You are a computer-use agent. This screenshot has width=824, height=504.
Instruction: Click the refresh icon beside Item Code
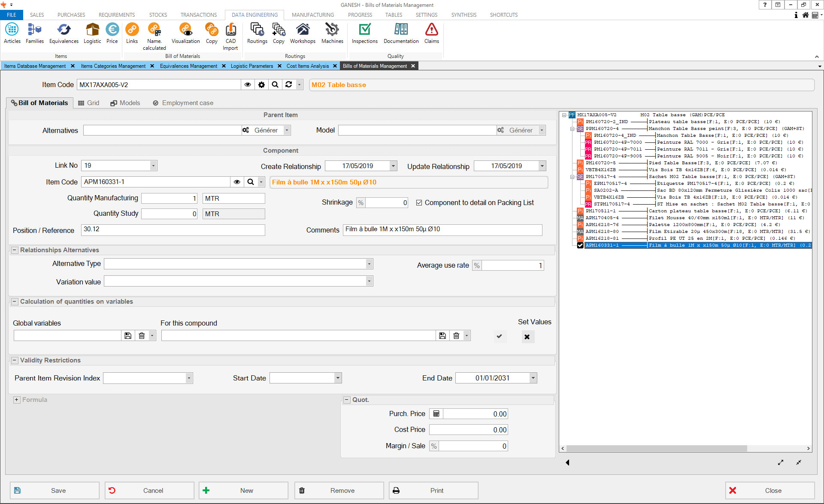pyautogui.click(x=289, y=85)
